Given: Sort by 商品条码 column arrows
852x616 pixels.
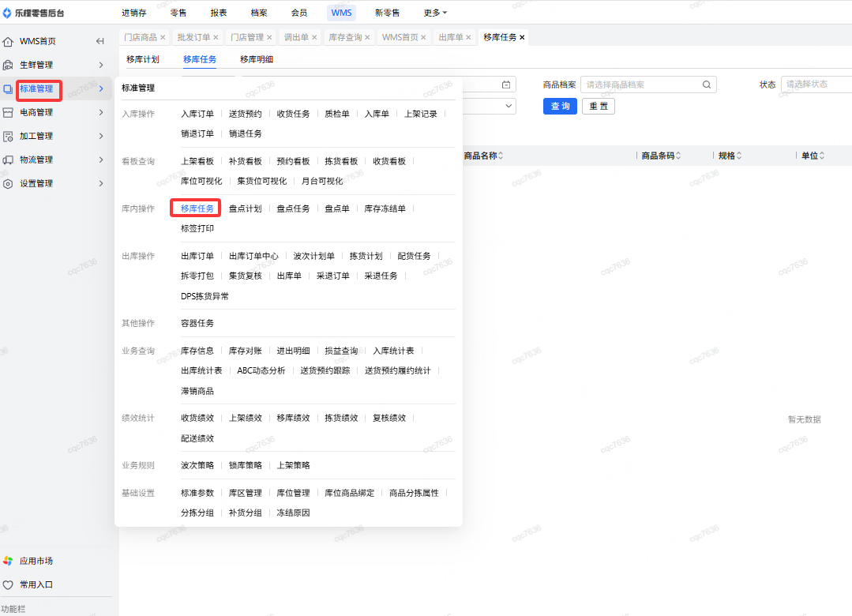Looking at the screenshot, I should click(678, 156).
